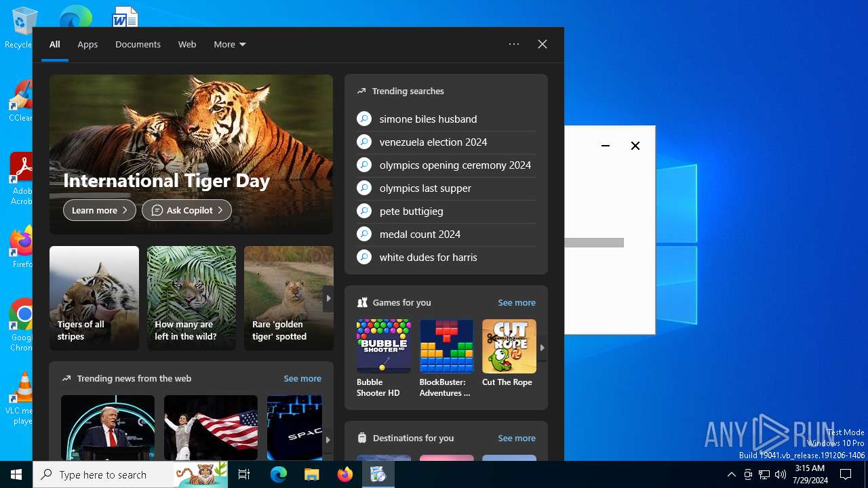Open the Word document on the desktop
Image resolution: width=868 pixels, height=488 pixels.
125,16
